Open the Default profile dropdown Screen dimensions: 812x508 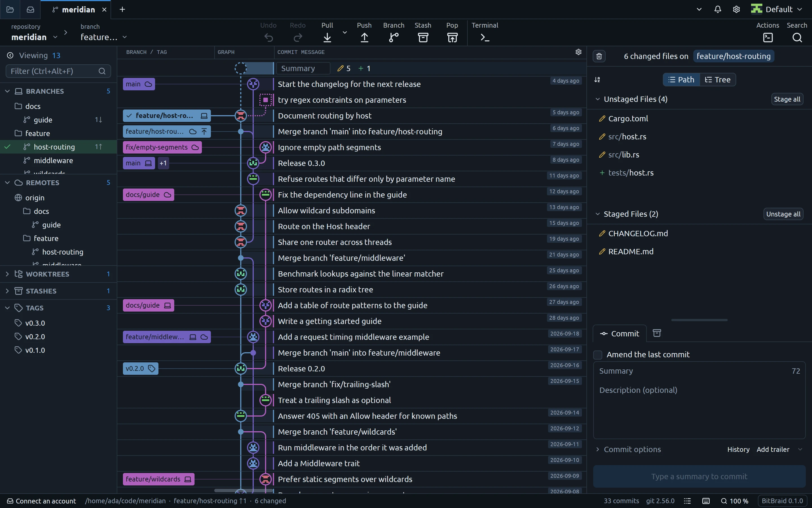pyautogui.click(x=777, y=9)
